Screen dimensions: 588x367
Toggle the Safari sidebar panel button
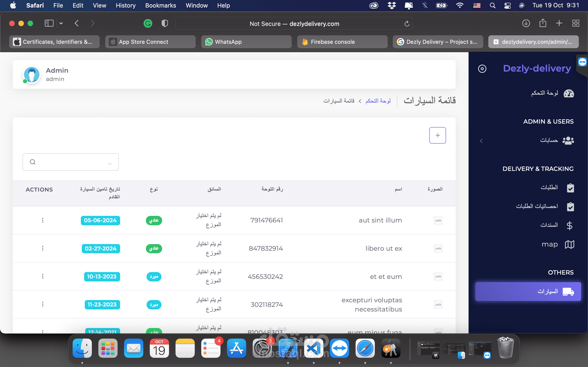49,23
